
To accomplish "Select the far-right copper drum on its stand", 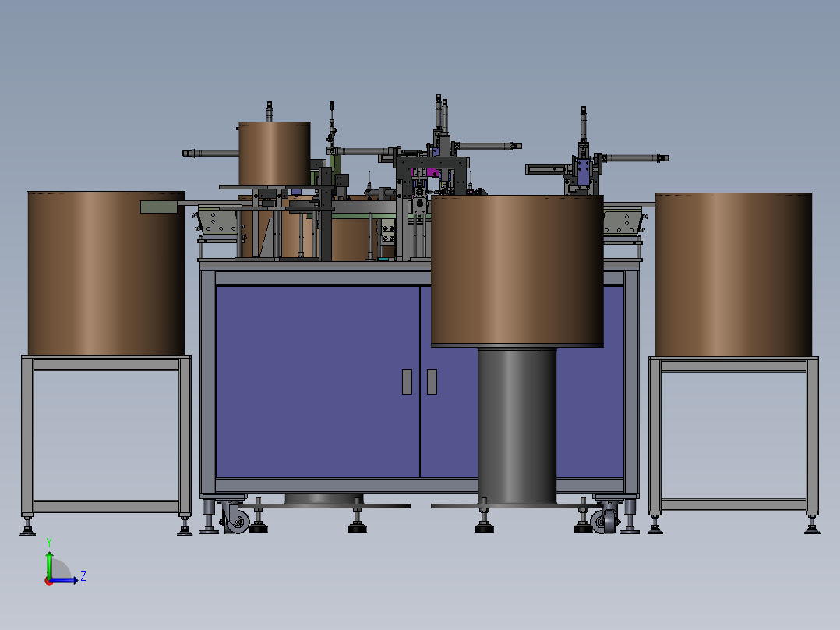I will pyautogui.click(x=733, y=274).
